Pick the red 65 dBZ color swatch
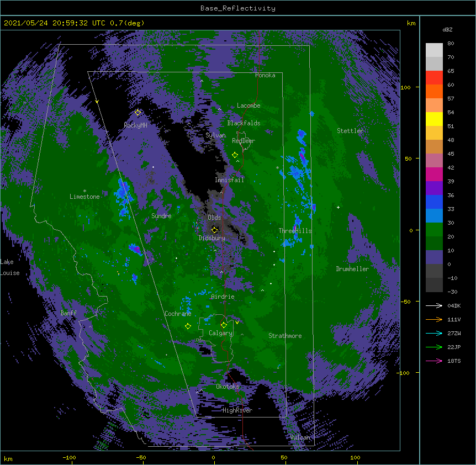The image size is (476, 465). point(434,77)
